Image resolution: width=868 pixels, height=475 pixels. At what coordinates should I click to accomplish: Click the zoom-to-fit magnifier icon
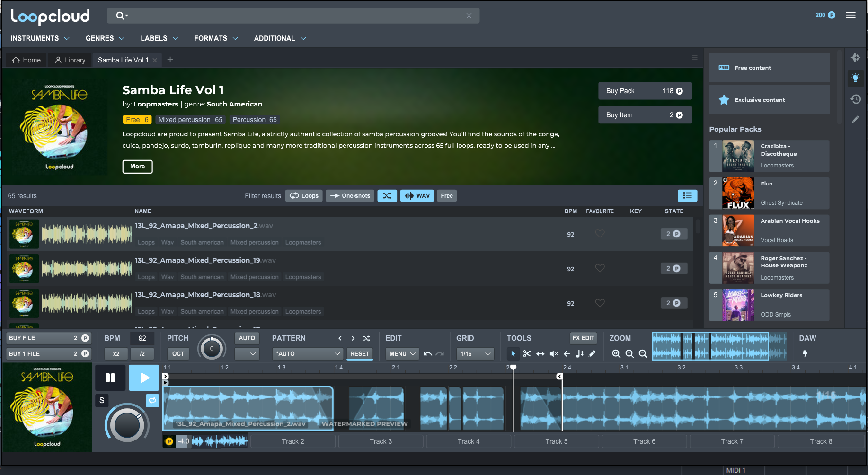[616, 353]
